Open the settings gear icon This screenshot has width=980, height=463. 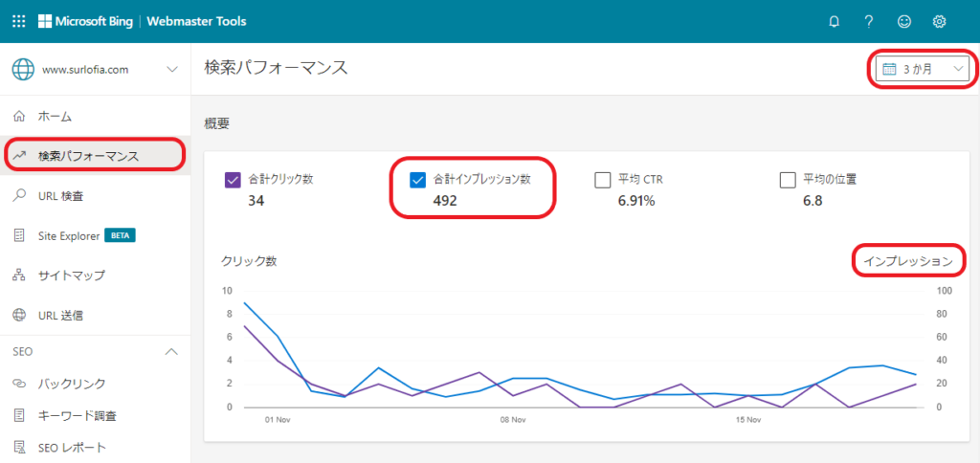tap(939, 21)
